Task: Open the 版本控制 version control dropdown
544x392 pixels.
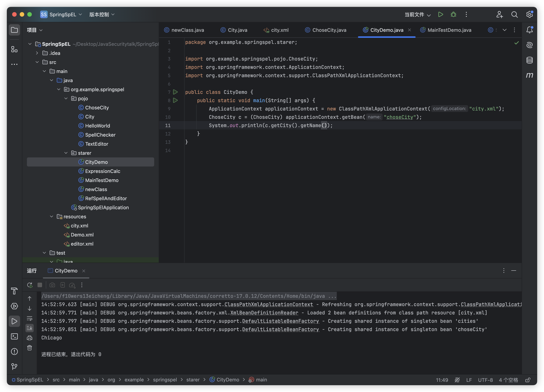Action: pos(102,14)
